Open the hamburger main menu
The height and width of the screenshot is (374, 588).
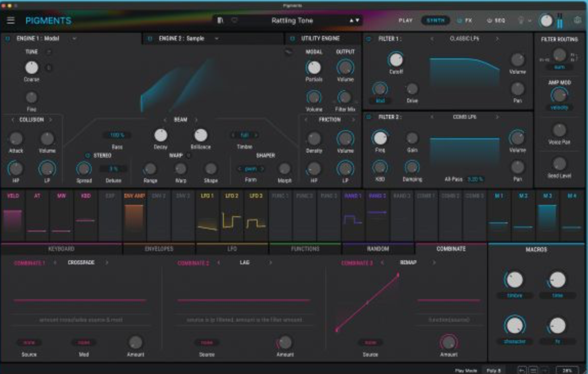pos(10,20)
